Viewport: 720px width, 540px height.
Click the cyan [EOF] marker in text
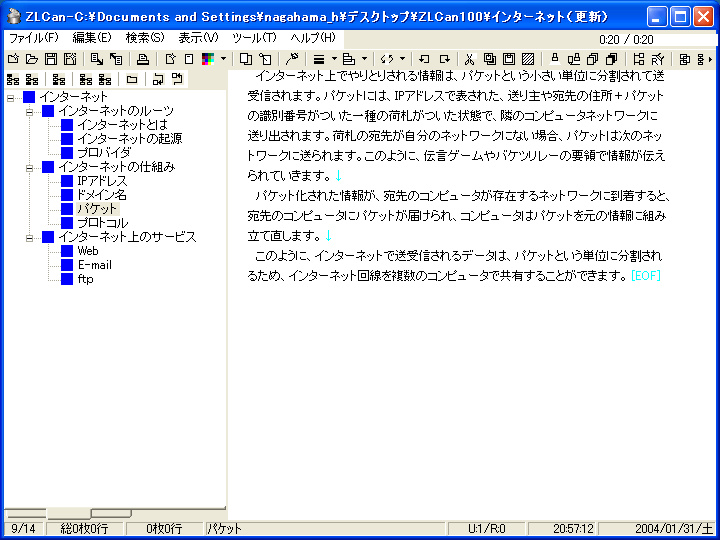646,276
